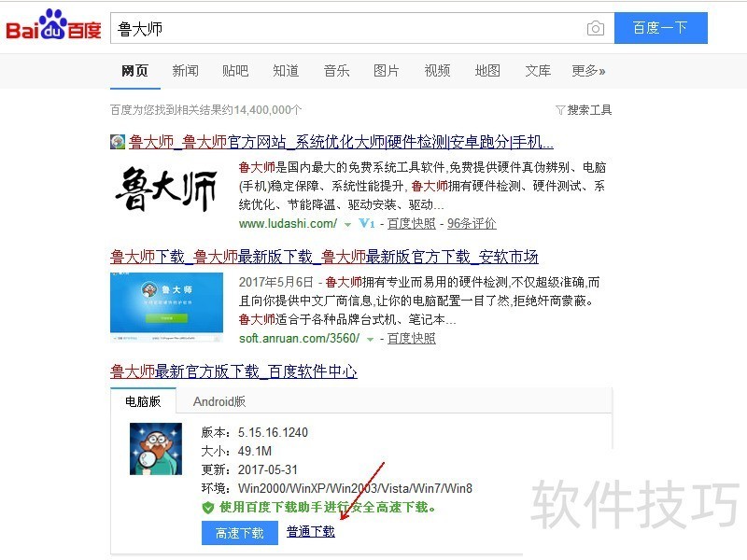Click the search input field containing 鲁大师
The width and height of the screenshot is (747, 560).
tap(347, 29)
